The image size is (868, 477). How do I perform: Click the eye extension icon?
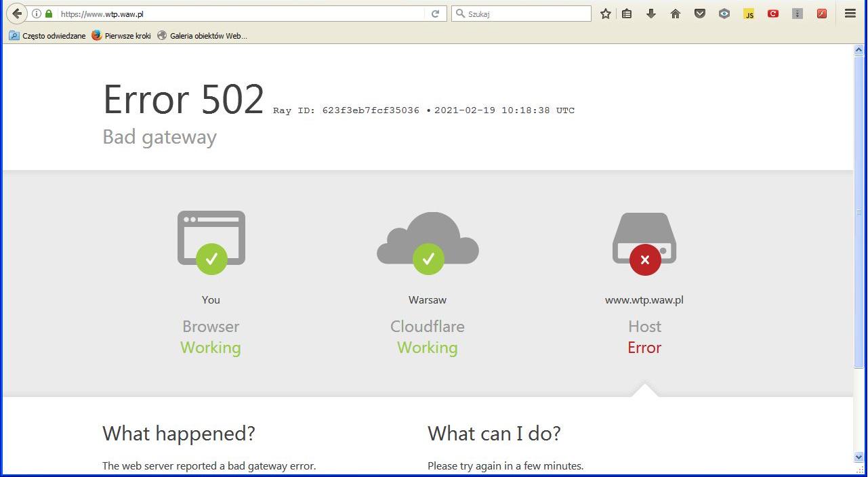(x=724, y=14)
